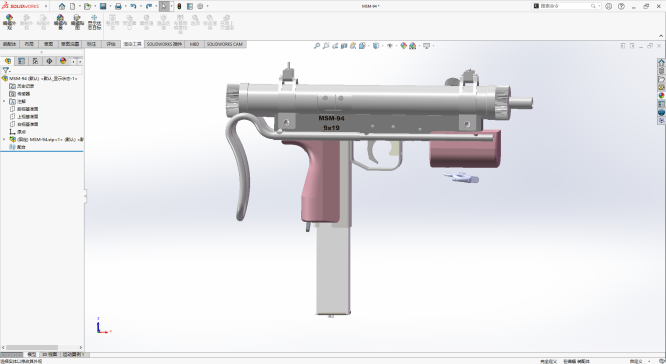Open the Open-file dropdown arrow
This screenshot has height=364, width=666.
point(94,6)
